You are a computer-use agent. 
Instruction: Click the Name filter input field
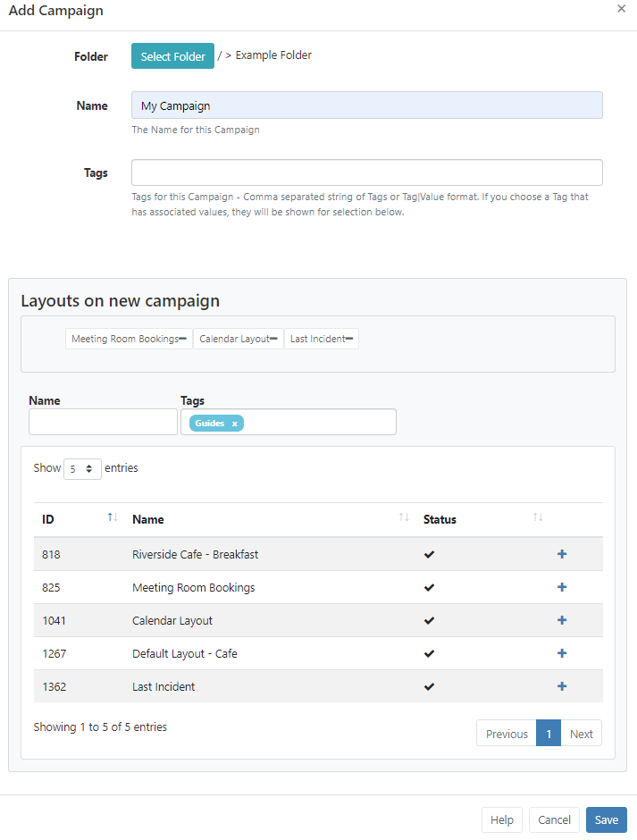point(102,421)
